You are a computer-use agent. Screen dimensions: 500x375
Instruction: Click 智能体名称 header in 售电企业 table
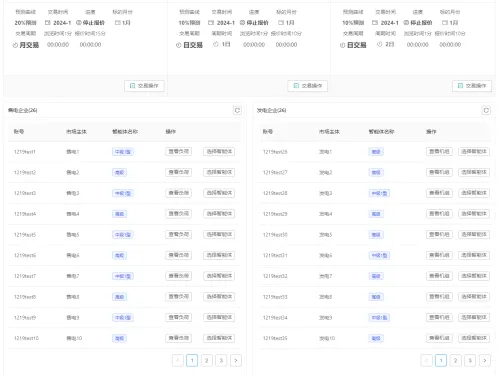pyautogui.click(x=125, y=132)
